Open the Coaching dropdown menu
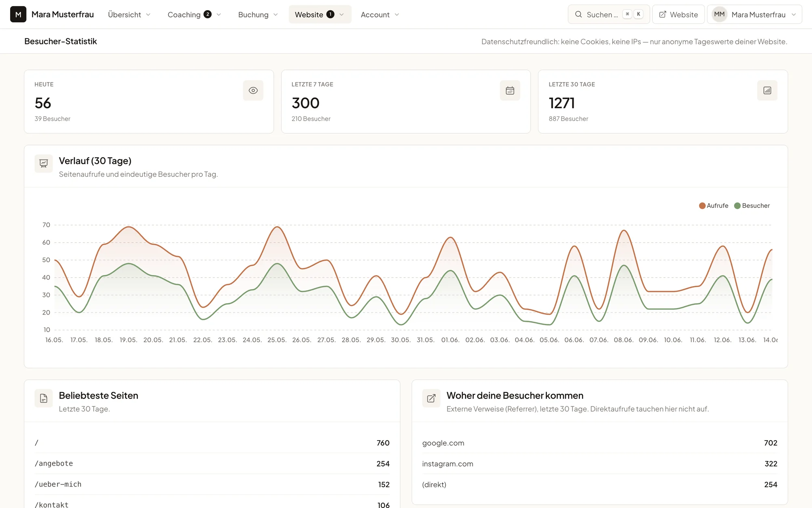The image size is (812, 508). [x=194, y=15]
